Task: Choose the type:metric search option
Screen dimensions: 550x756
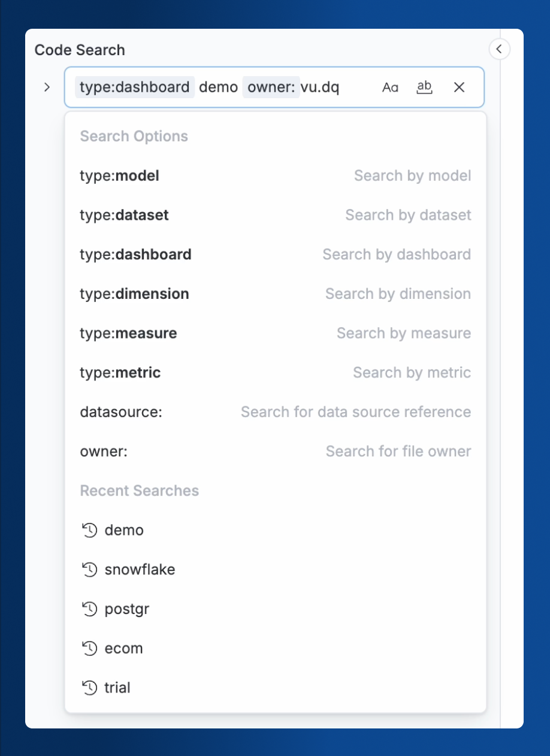Action: coord(276,373)
